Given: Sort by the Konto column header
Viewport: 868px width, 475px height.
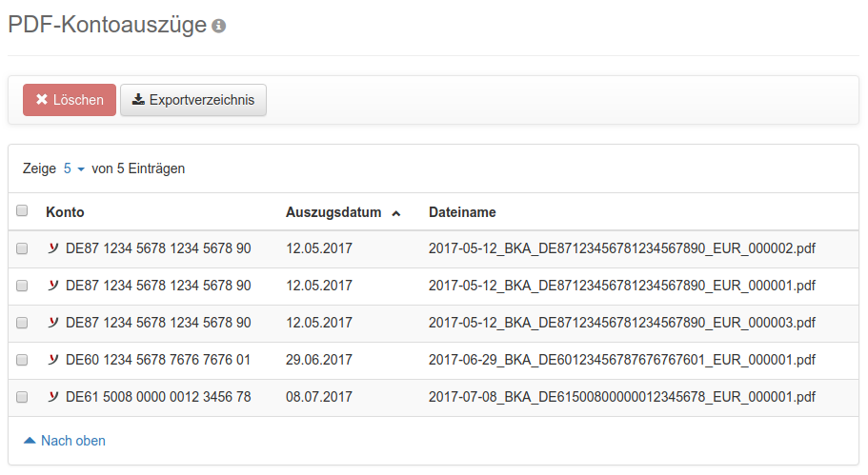Looking at the screenshot, I should [x=65, y=212].
